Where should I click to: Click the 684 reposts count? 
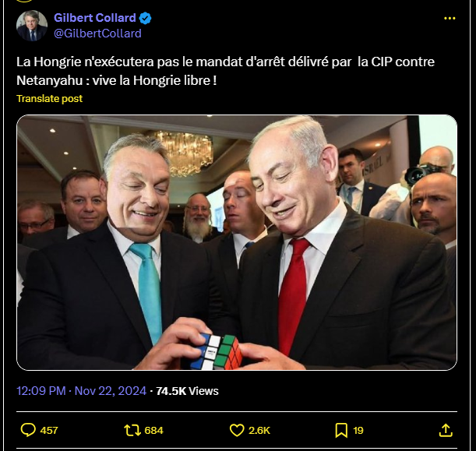154,431
